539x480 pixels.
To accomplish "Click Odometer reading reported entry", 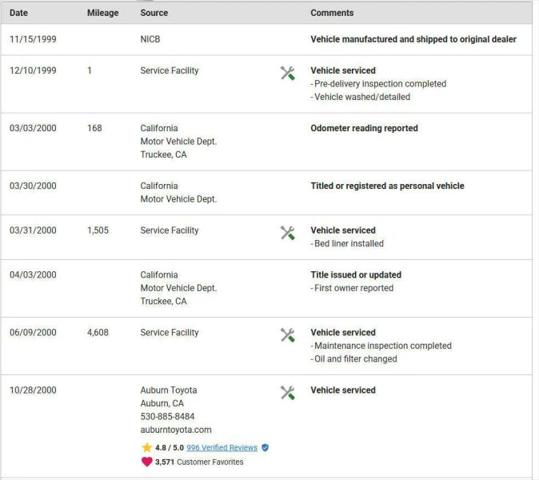I will coord(364,128).
